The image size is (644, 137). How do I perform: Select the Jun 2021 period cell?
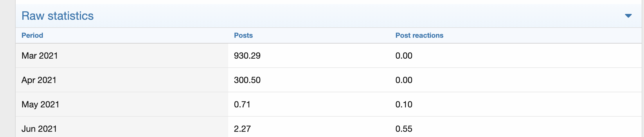39,129
